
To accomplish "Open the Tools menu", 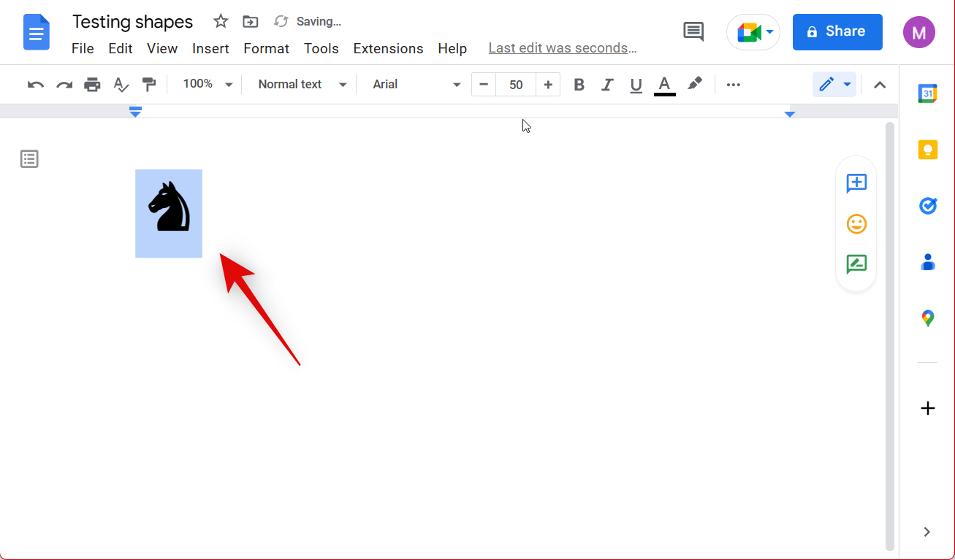I will tap(321, 48).
